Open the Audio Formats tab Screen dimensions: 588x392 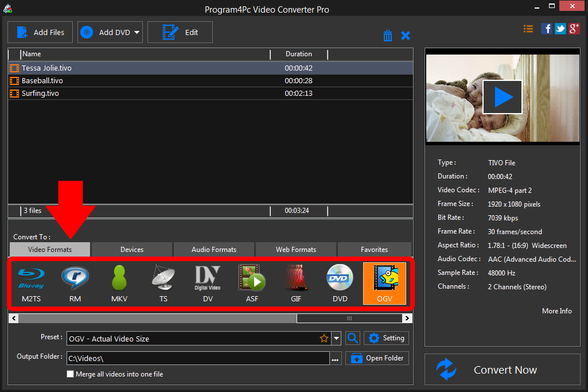(x=214, y=250)
